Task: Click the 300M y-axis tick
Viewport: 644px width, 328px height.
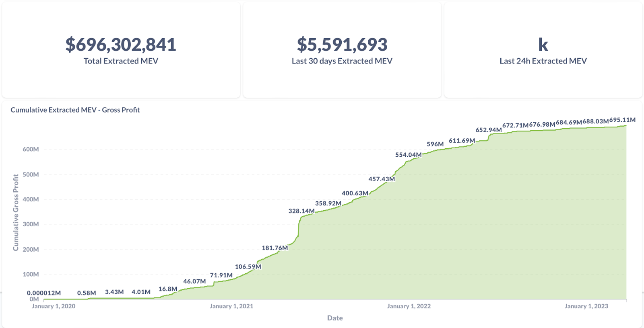Action: coord(31,224)
